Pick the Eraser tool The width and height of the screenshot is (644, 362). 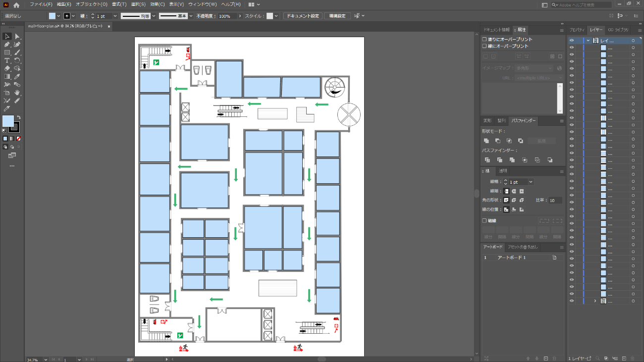pyautogui.click(x=7, y=68)
